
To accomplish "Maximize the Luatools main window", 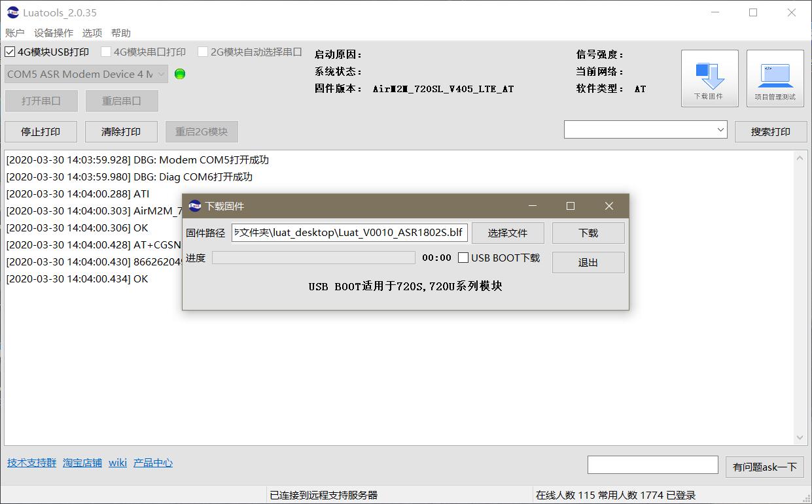I will tap(753, 12).
